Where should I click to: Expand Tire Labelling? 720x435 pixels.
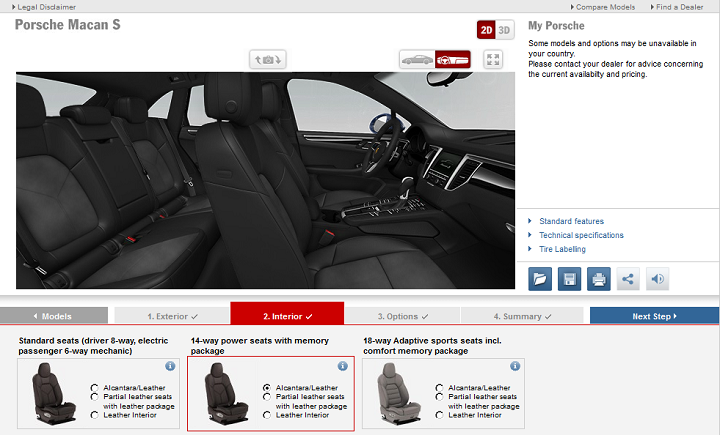pos(562,249)
